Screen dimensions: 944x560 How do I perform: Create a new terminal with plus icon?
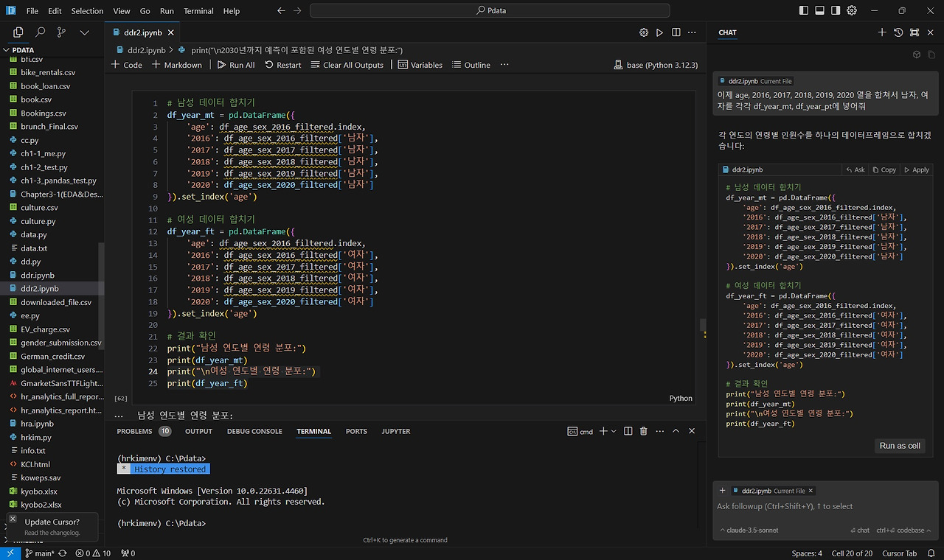point(603,431)
